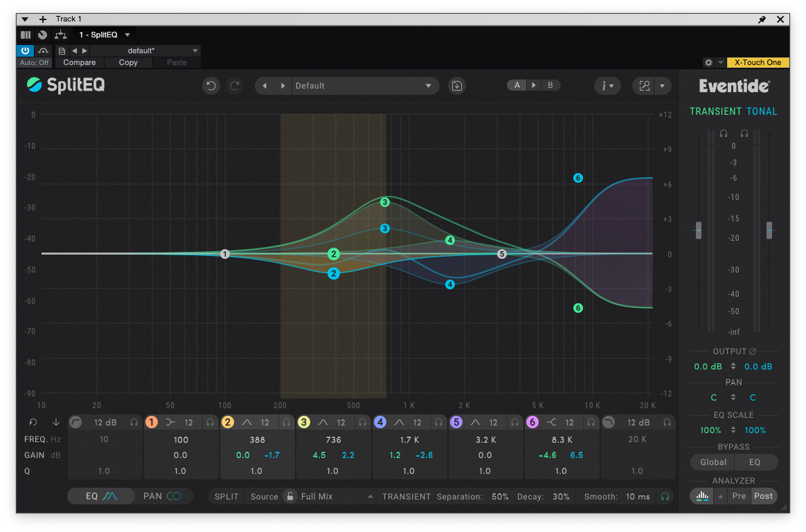Click the EQ bypass button
806x532 pixels.
click(755, 462)
